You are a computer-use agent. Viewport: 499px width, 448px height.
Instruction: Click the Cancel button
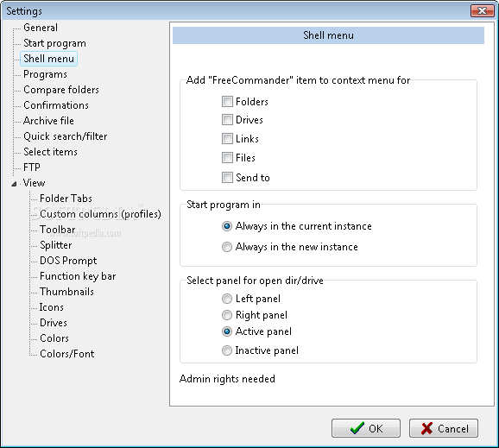coord(444,428)
